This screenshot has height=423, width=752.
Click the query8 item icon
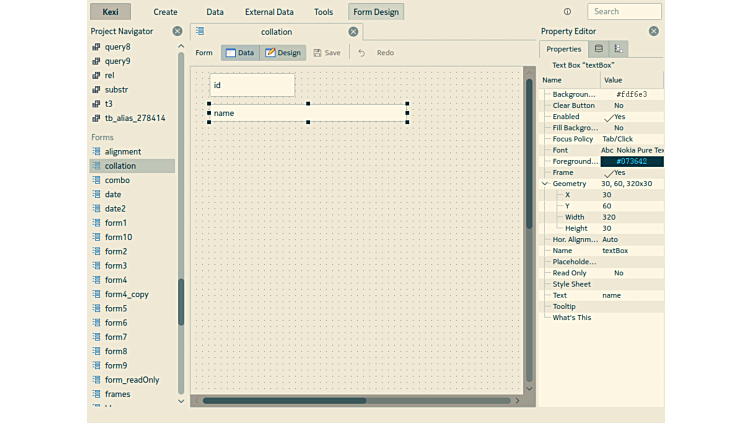[96, 47]
